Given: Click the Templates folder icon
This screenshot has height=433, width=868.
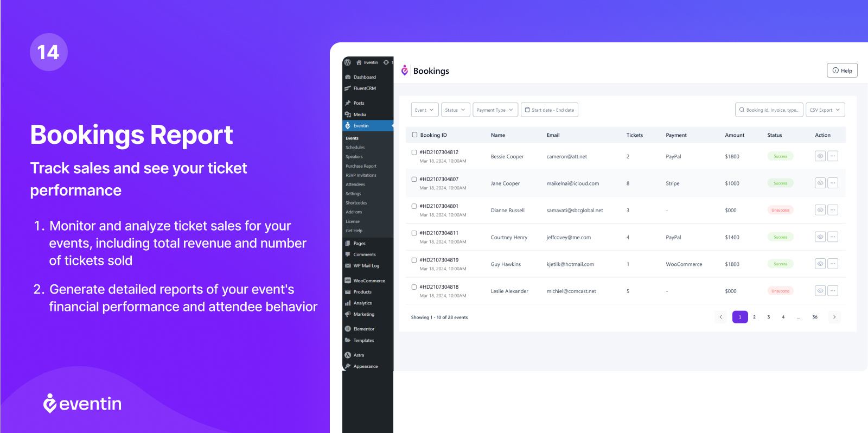Looking at the screenshot, I should coord(348,340).
